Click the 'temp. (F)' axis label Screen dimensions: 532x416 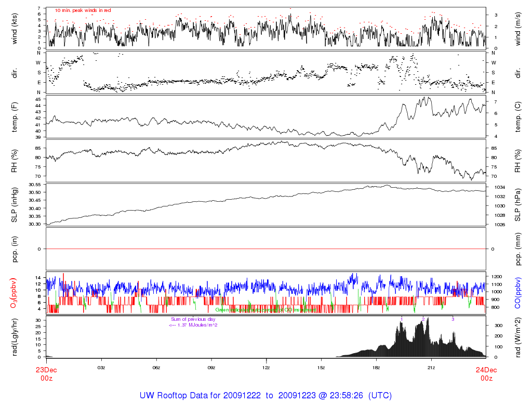pos(15,117)
